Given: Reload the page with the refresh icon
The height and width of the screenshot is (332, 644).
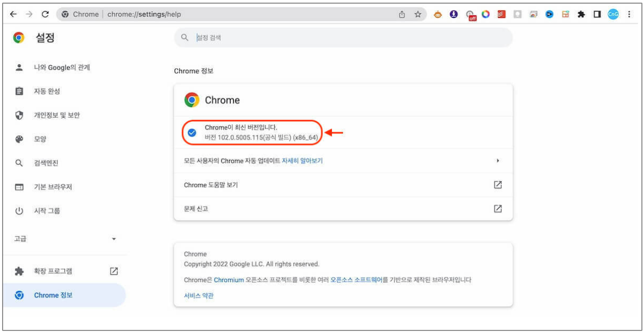Looking at the screenshot, I should (45, 14).
